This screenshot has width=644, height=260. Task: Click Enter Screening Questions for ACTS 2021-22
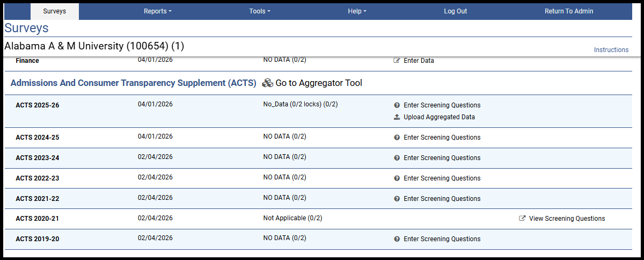coord(442,199)
